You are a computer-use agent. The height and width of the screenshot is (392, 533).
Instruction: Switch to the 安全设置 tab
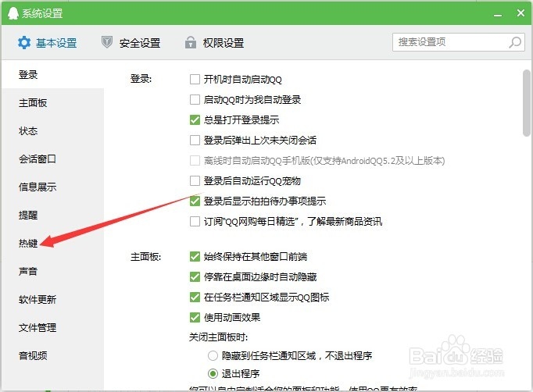pyautogui.click(x=131, y=43)
